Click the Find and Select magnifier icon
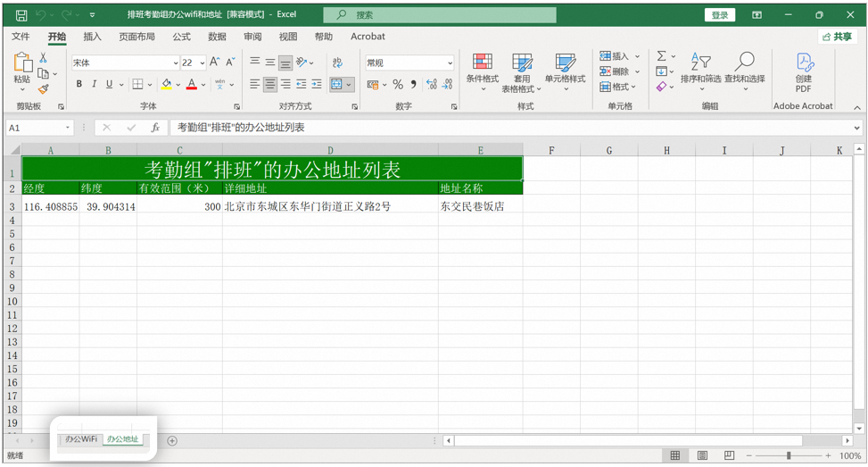868x467 pixels. pos(745,62)
